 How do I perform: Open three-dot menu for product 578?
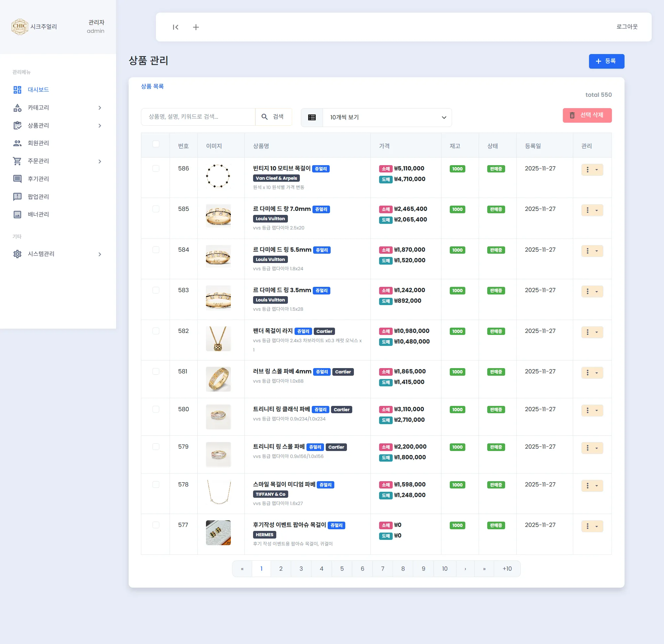click(x=592, y=485)
